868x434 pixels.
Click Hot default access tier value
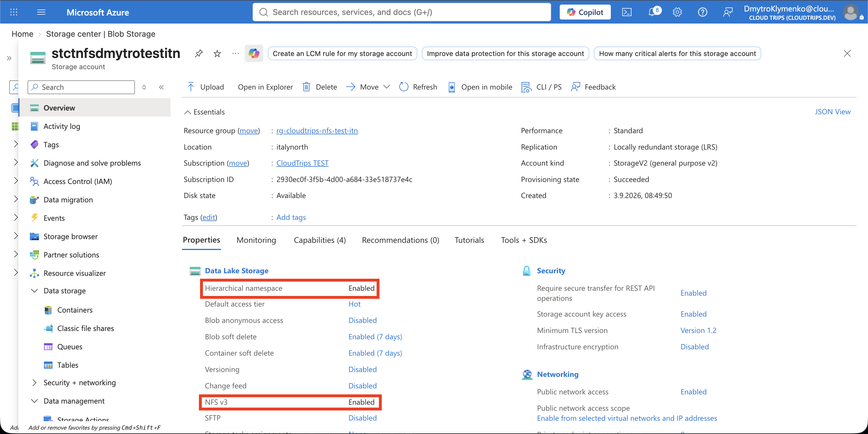(354, 304)
